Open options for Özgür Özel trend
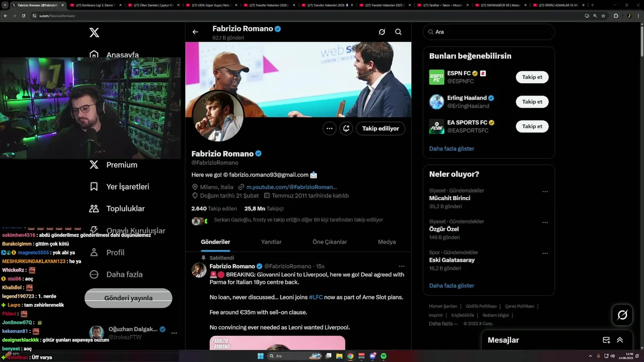 (545, 222)
